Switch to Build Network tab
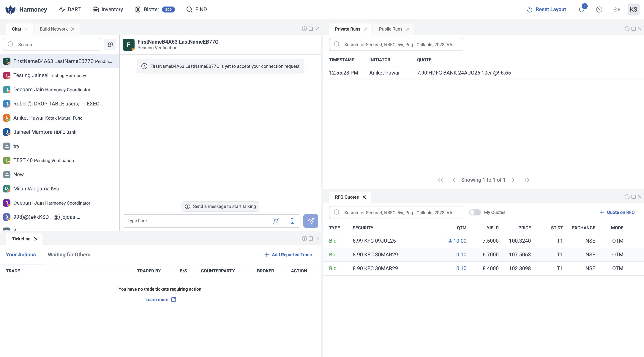The image size is (644, 357). tap(53, 29)
